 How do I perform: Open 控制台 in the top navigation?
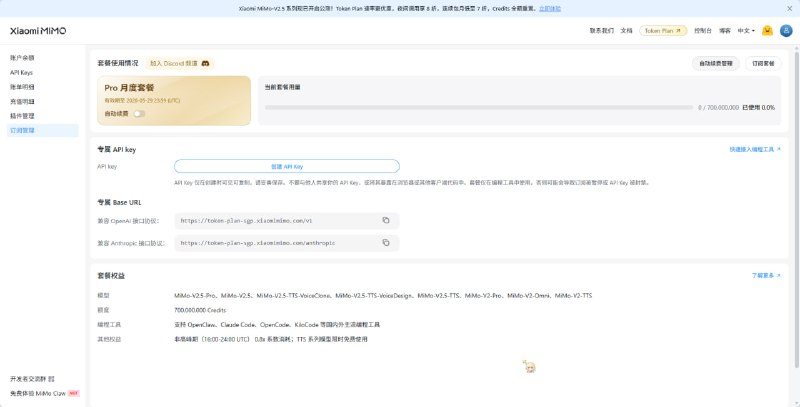703,31
